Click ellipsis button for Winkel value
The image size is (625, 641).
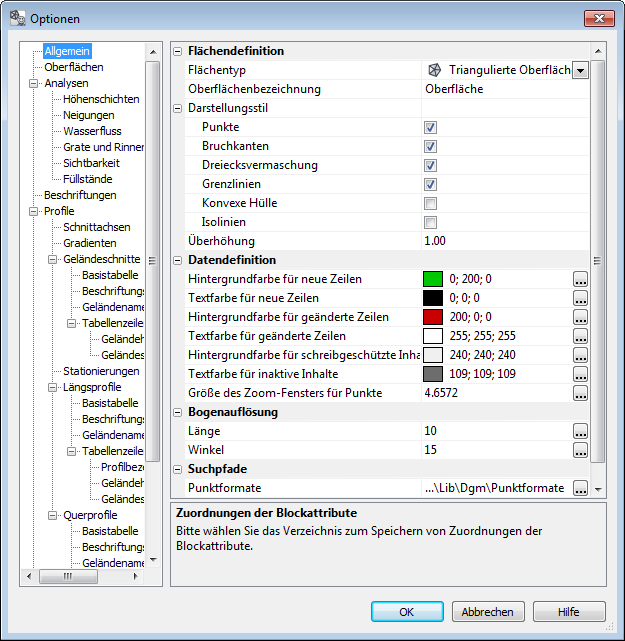click(580, 450)
